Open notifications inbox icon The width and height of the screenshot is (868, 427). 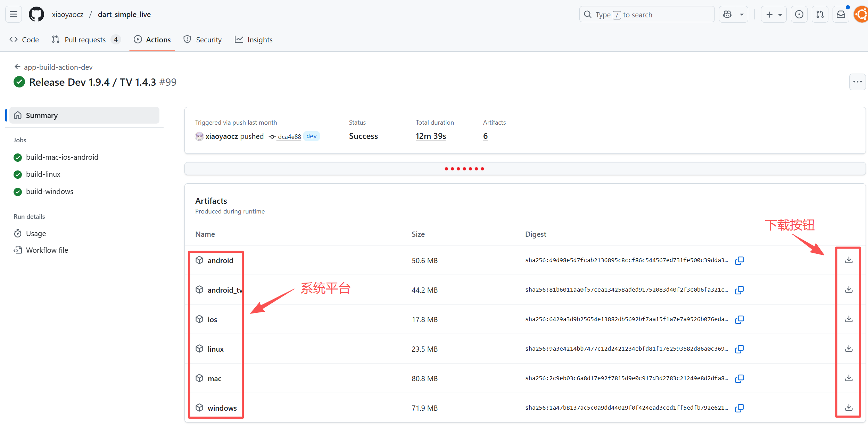[841, 15]
